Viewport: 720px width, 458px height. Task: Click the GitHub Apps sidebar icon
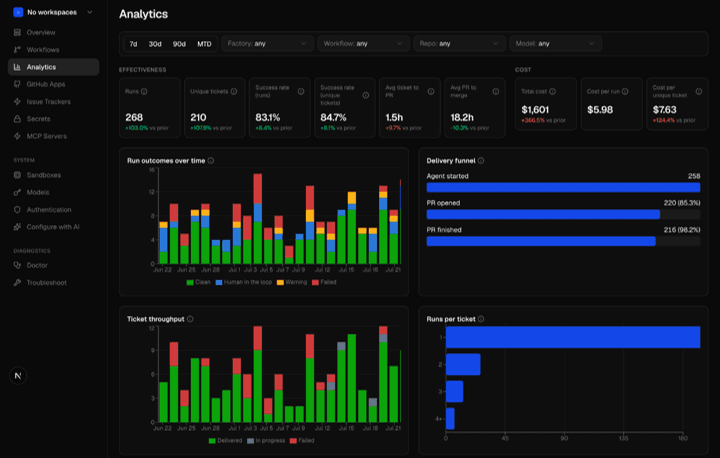coord(17,84)
